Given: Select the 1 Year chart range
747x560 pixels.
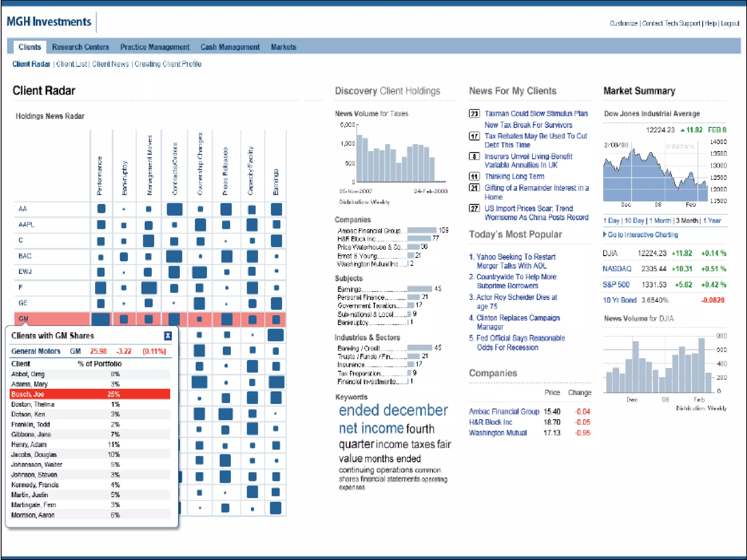Looking at the screenshot, I should pos(712,221).
